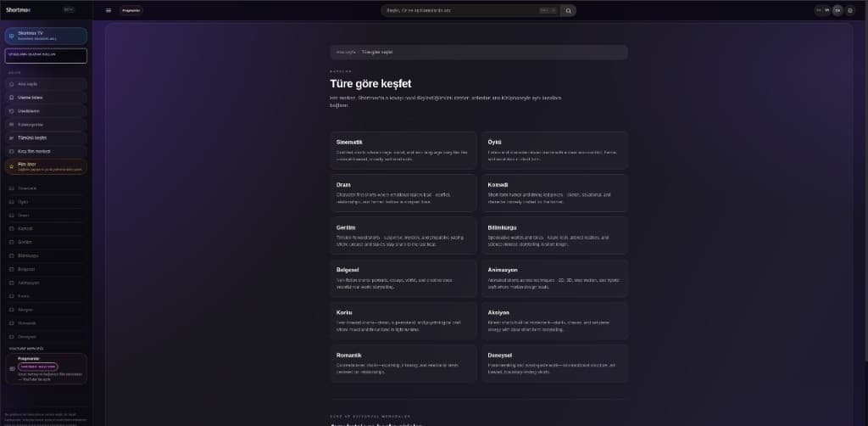Click the magnifier search button

[x=568, y=10]
